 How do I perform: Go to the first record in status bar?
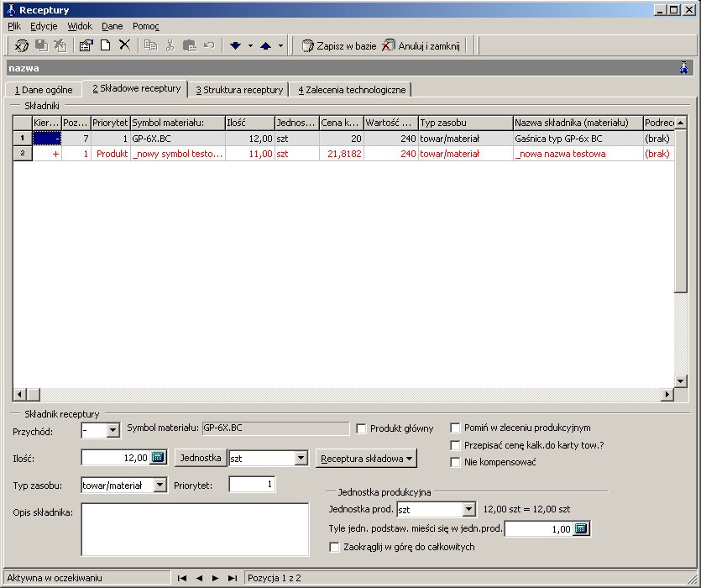click(182, 578)
